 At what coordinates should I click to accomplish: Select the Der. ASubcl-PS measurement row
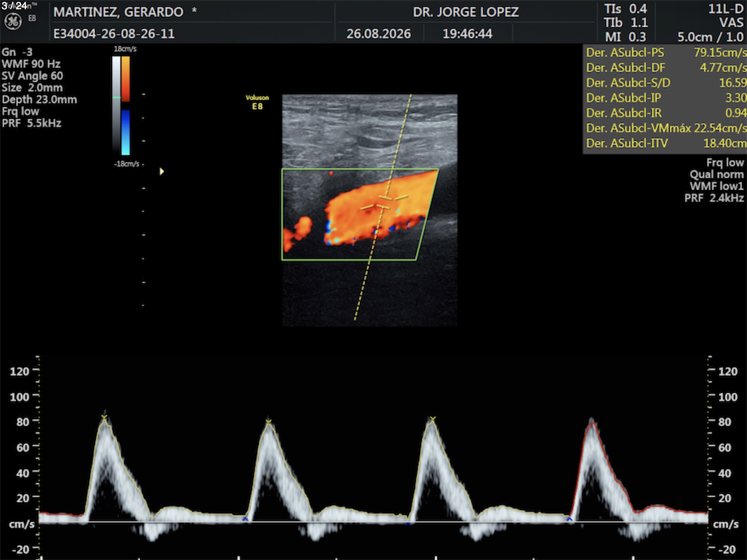pyautogui.click(x=666, y=53)
